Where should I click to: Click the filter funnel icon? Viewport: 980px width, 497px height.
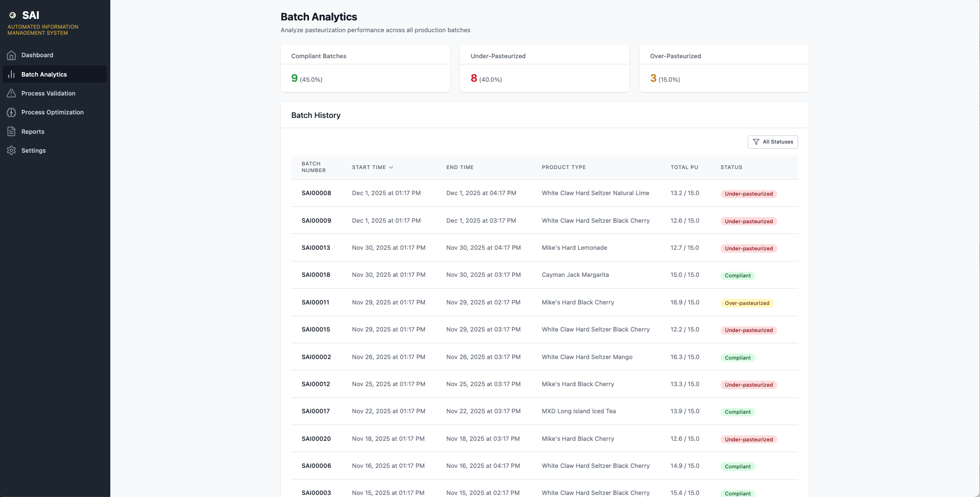pos(756,142)
